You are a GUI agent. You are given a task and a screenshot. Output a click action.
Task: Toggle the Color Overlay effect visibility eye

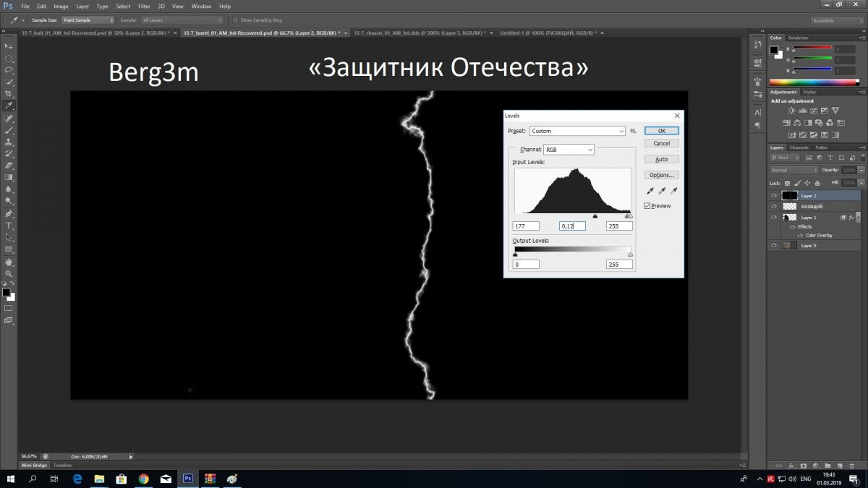799,235
